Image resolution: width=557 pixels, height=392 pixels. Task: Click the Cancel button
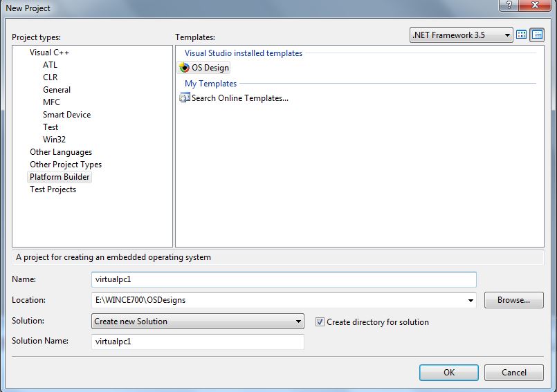coord(513,373)
